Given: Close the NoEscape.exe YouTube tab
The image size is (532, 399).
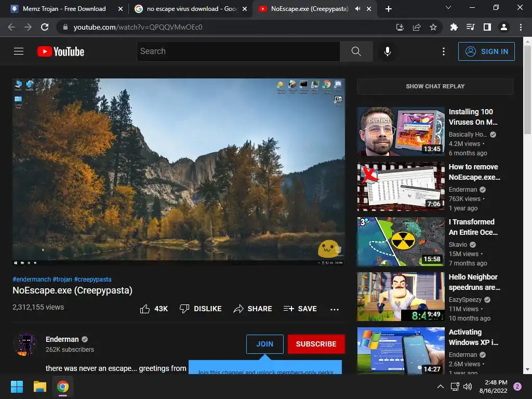Looking at the screenshot, I should click(x=369, y=9).
